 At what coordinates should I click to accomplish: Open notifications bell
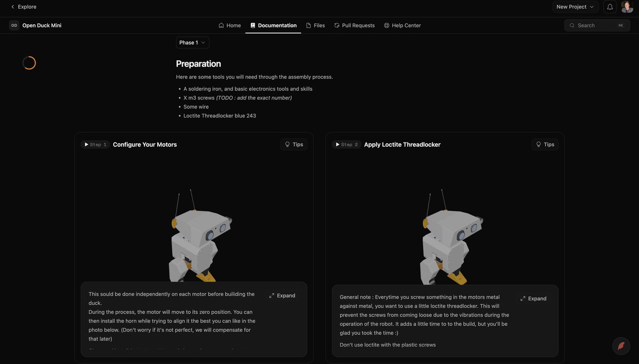point(610,7)
